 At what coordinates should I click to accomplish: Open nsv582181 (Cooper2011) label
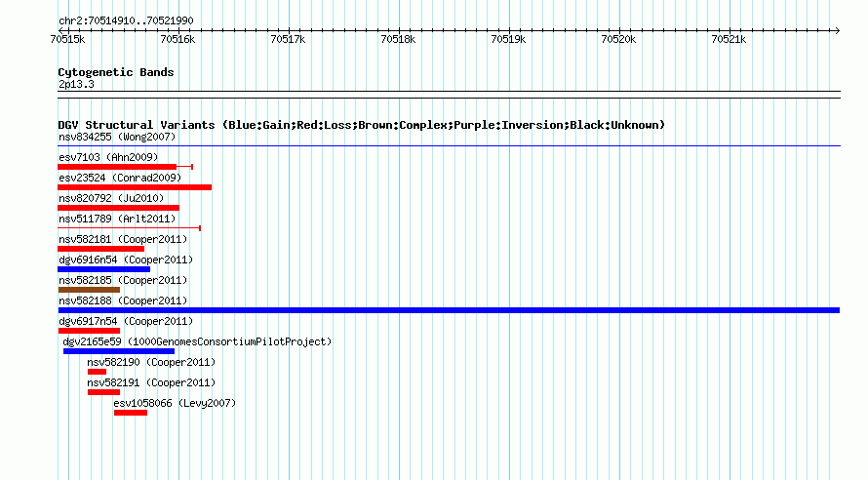(x=123, y=239)
